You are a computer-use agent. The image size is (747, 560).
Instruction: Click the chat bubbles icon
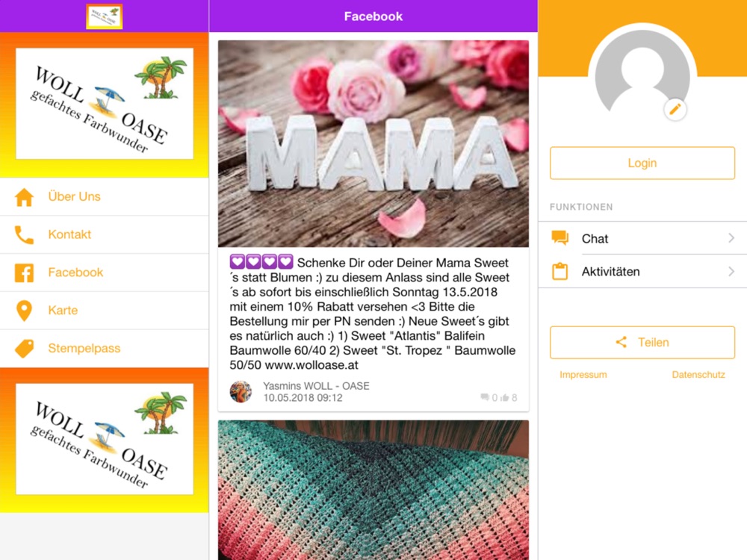[x=560, y=237]
